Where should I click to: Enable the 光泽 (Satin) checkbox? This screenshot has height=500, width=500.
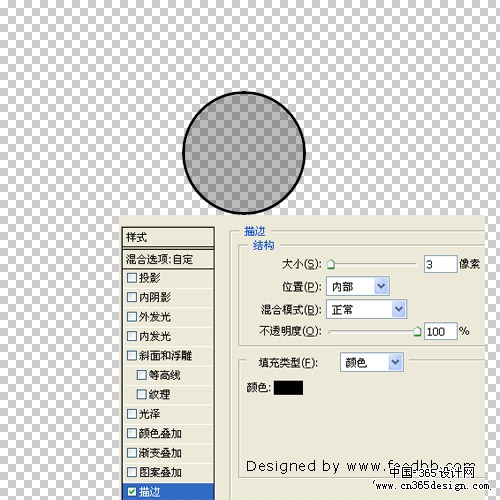point(132,414)
